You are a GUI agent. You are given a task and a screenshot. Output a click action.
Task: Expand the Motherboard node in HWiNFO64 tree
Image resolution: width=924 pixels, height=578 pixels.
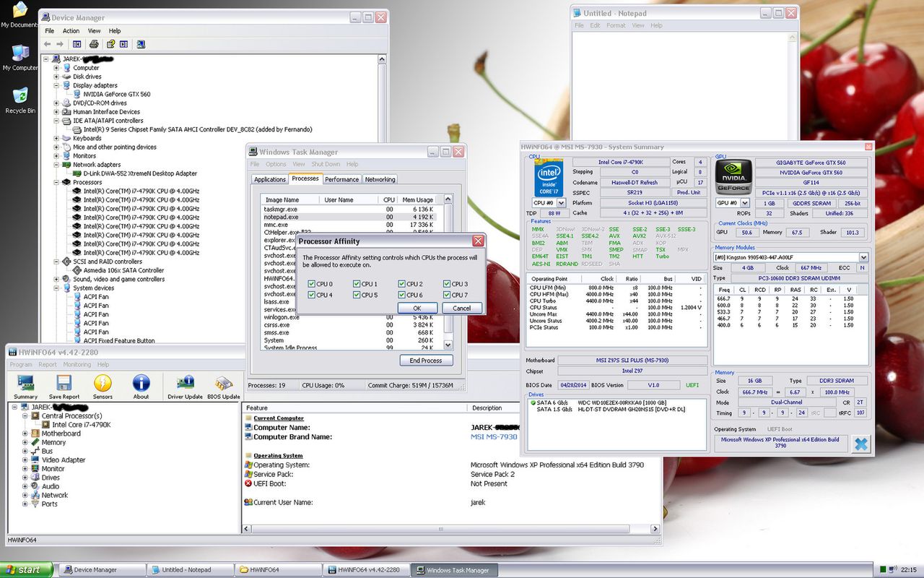25,433
